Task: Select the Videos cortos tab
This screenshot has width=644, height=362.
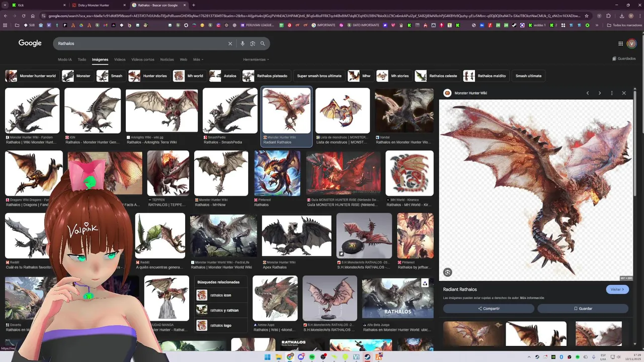Action: tap(143, 59)
